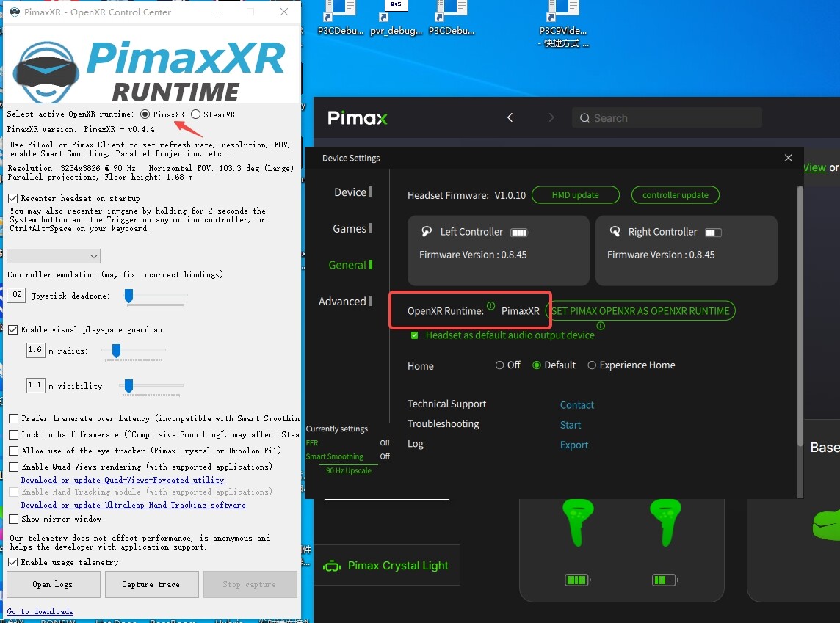Select SteamVR as active OpenXR runtime
The width and height of the screenshot is (840, 623).
coord(195,114)
